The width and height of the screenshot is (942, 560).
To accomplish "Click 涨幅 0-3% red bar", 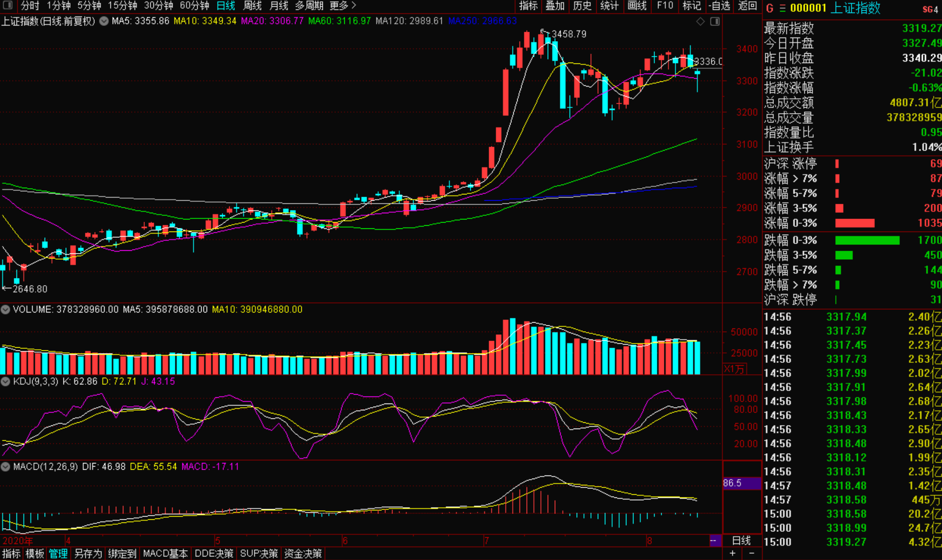I will pos(855,223).
